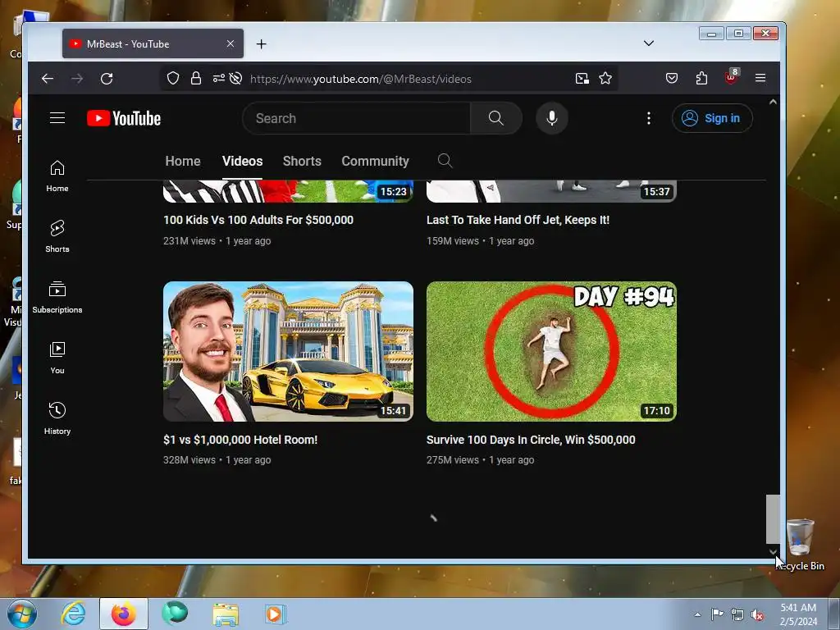The image size is (840, 630).
Task: Open media player taskbar icon
Action: coord(276,614)
